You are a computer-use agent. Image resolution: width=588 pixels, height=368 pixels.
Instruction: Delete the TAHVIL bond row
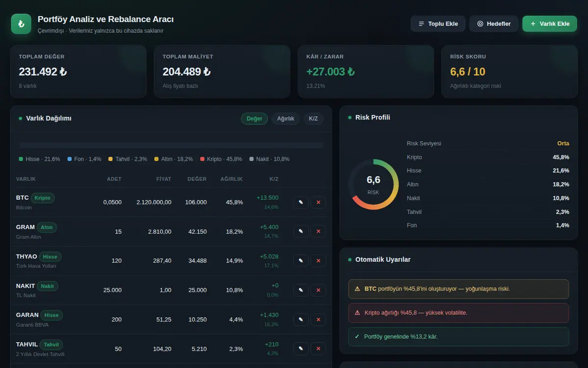318,349
